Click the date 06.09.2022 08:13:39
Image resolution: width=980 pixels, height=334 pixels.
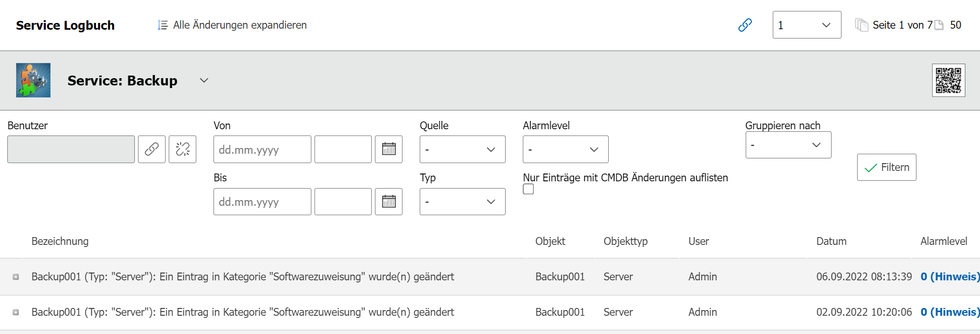tap(864, 277)
